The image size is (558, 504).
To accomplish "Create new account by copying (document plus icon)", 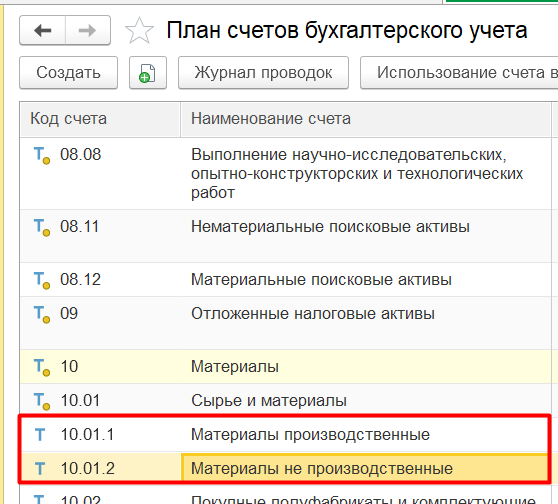I will 148,73.
